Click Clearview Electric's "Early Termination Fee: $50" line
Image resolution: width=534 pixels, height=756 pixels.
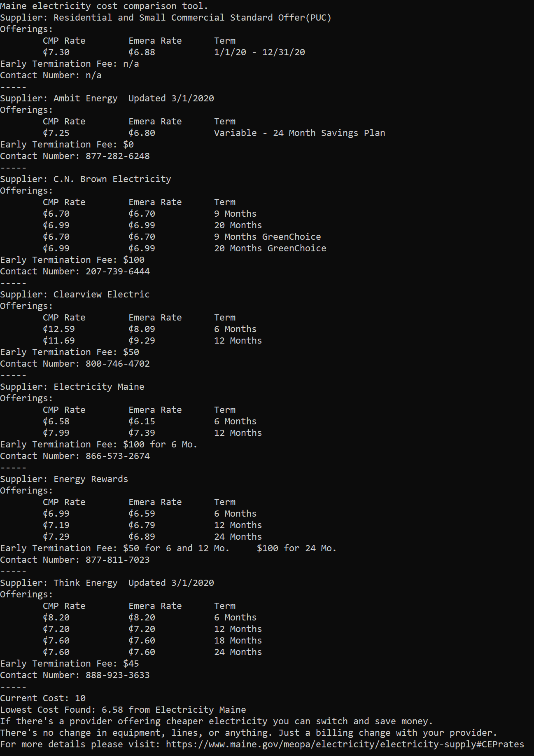coord(70,352)
